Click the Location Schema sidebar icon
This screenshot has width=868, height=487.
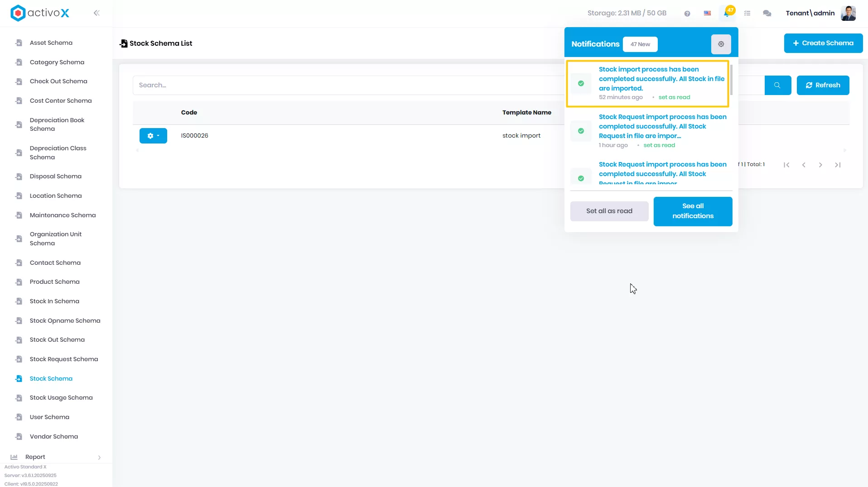[x=19, y=196]
